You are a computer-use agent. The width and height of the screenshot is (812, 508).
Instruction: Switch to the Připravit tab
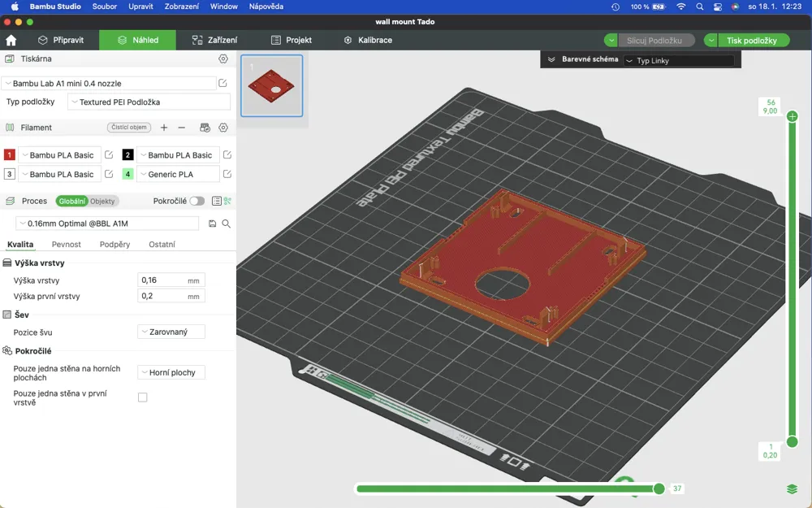pos(61,40)
